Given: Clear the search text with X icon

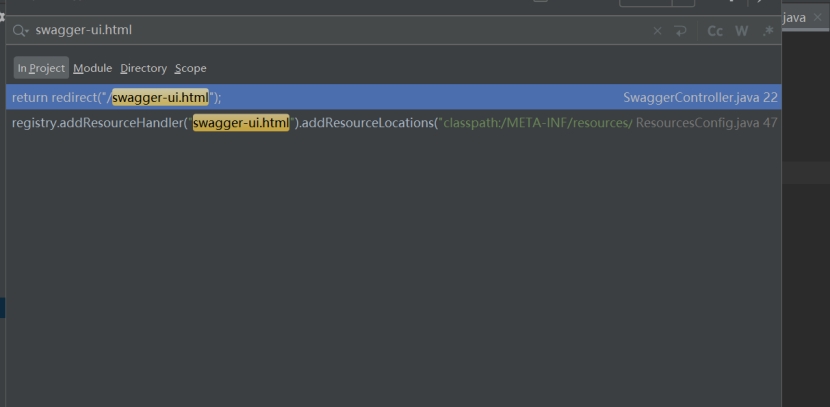Looking at the screenshot, I should [x=657, y=31].
